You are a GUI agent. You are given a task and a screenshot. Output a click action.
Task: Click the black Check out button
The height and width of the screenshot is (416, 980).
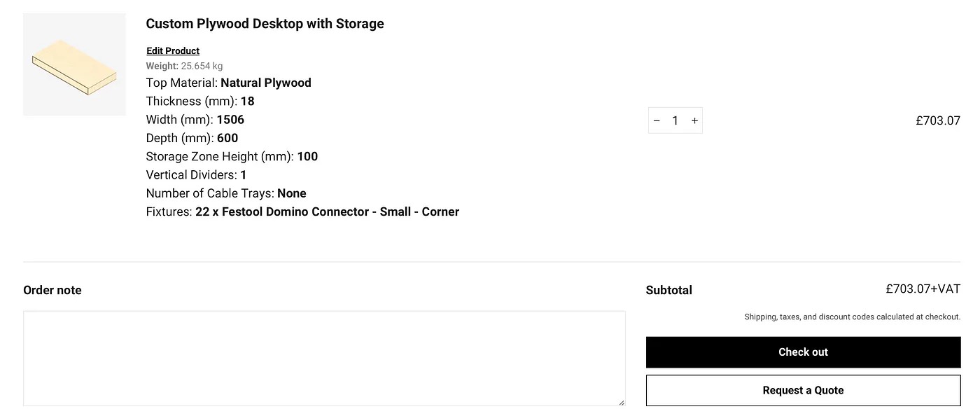803,352
